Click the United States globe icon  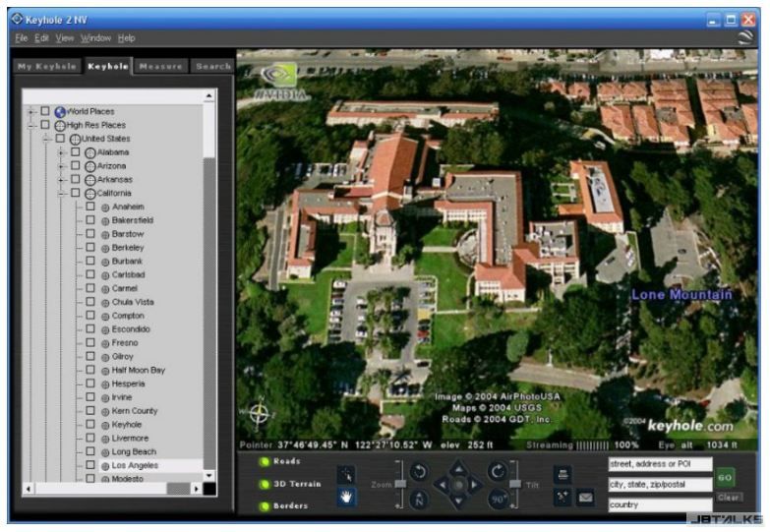pyautogui.click(x=75, y=140)
